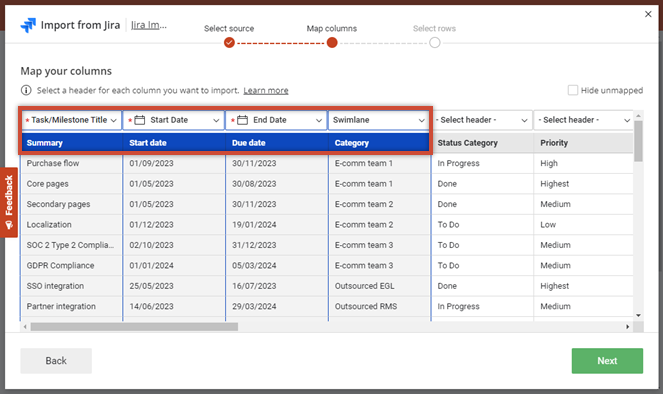Viewport: 663px width, 394px height.
Task: Open the Jira Im... breadcrumb link
Action: [148, 25]
